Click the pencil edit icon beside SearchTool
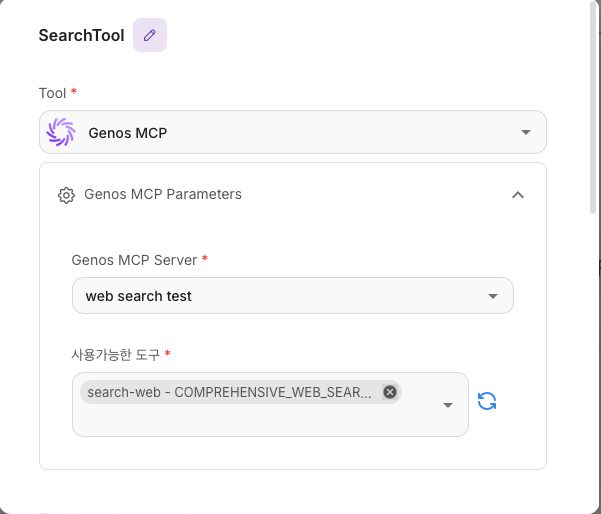 click(150, 35)
